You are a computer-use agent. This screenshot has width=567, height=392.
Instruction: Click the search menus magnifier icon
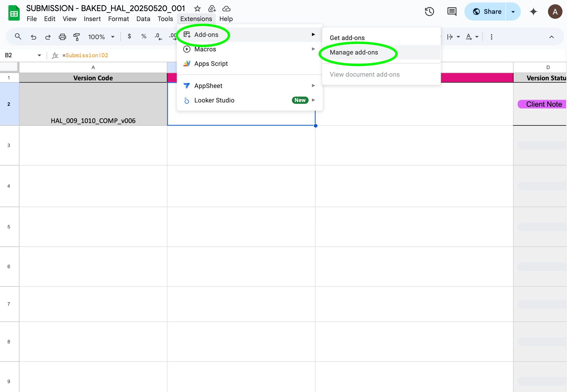(18, 37)
